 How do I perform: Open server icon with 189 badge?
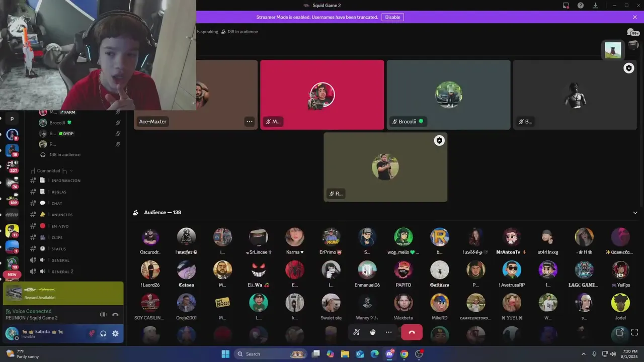(x=12, y=198)
